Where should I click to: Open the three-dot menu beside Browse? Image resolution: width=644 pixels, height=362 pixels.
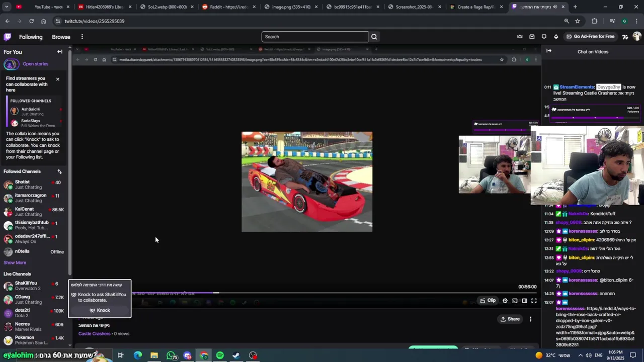pos(82,37)
